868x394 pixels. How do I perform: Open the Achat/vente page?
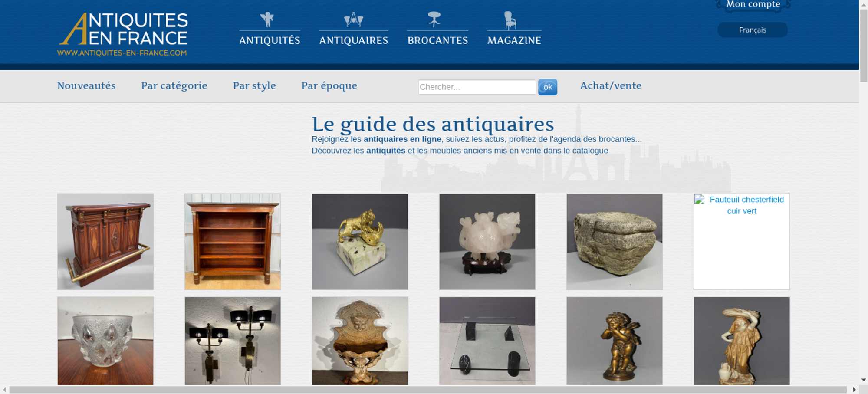[x=611, y=85]
